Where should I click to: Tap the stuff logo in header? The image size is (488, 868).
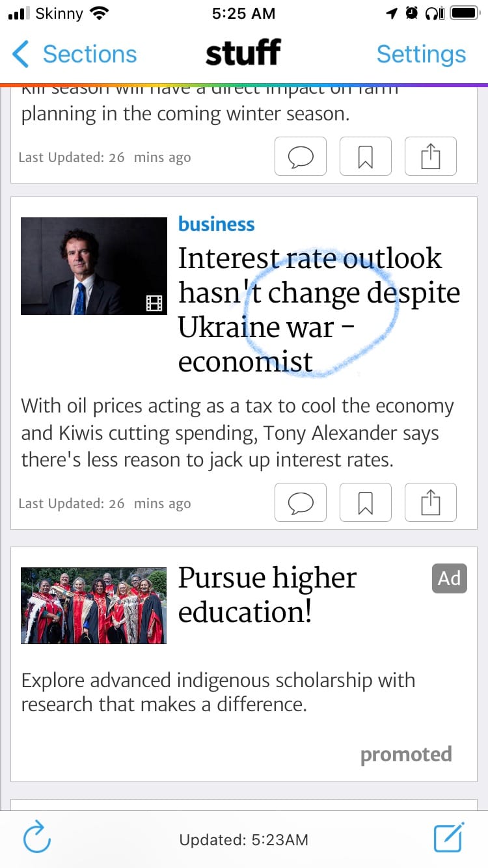[243, 53]
